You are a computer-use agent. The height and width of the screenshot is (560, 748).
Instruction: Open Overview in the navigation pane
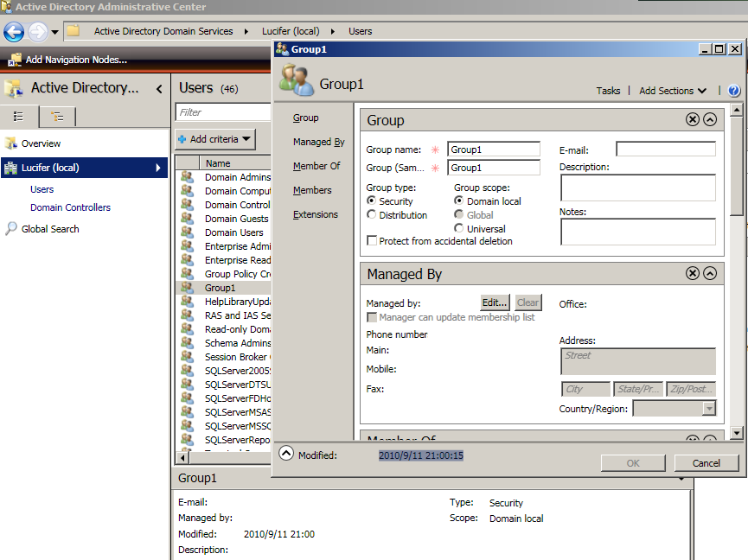pyautogui.click(x=41, y=143)
